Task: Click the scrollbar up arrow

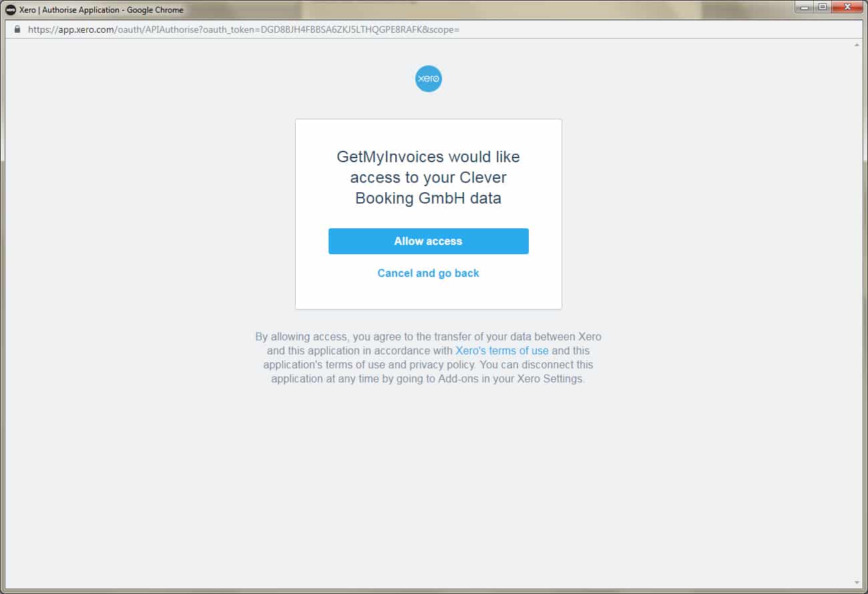Action: (857, 45)
